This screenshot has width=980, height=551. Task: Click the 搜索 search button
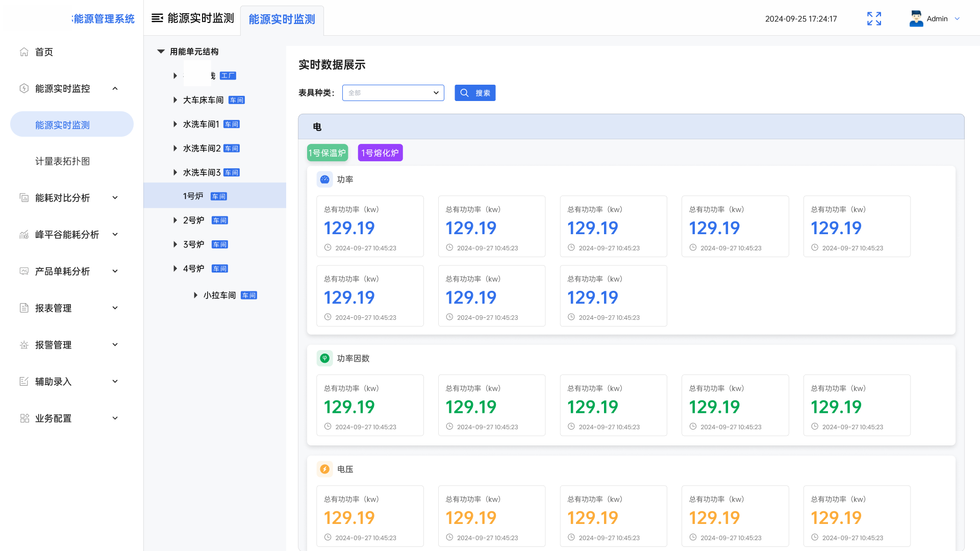point(475,93)
